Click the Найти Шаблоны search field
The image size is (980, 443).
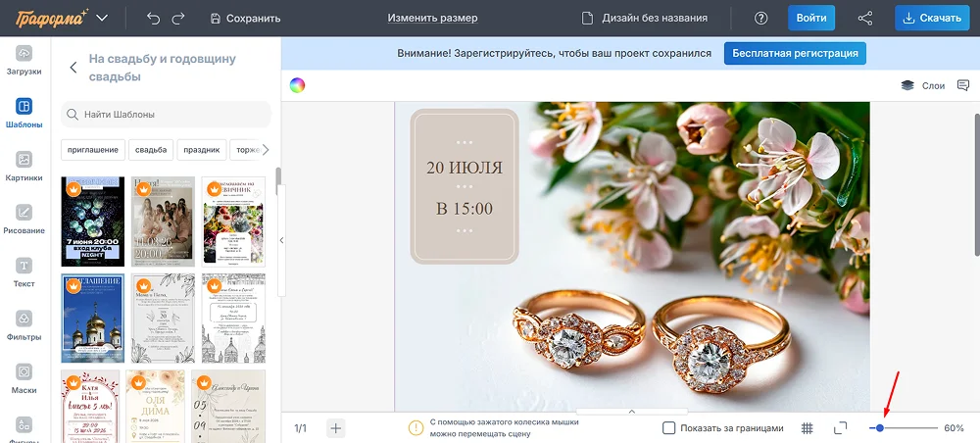(166, 115)
